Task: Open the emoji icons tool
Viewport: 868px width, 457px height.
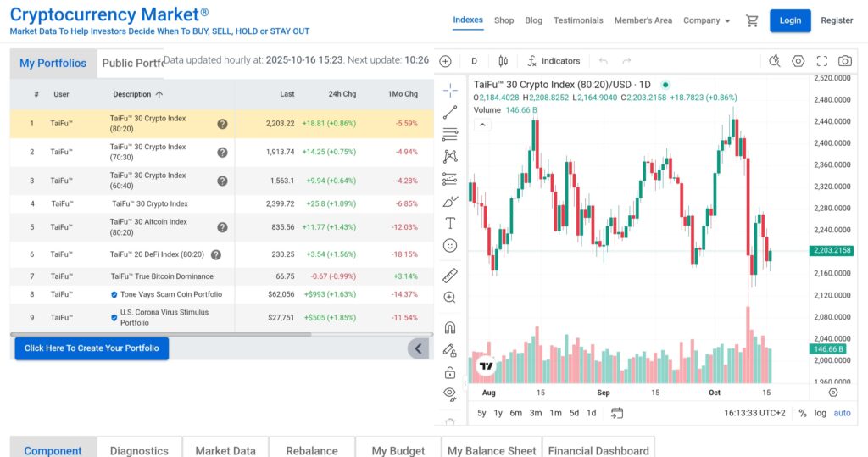Action: pyautogui.click(x=450, y=245)
